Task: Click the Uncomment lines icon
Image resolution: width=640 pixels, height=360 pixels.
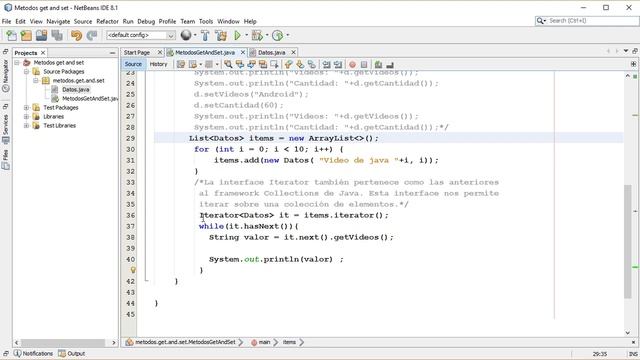Action: [390, 64]
